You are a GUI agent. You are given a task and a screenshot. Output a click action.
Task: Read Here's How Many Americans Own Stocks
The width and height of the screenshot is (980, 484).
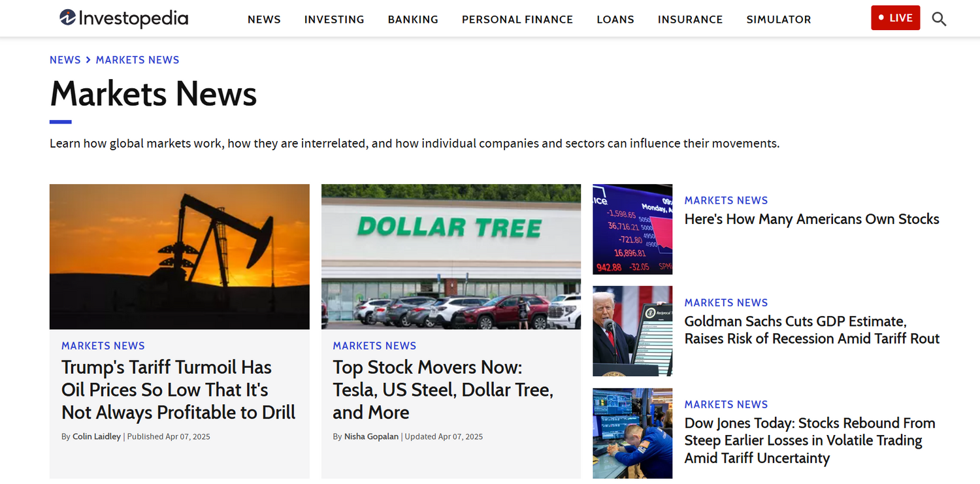click(811, 219)
